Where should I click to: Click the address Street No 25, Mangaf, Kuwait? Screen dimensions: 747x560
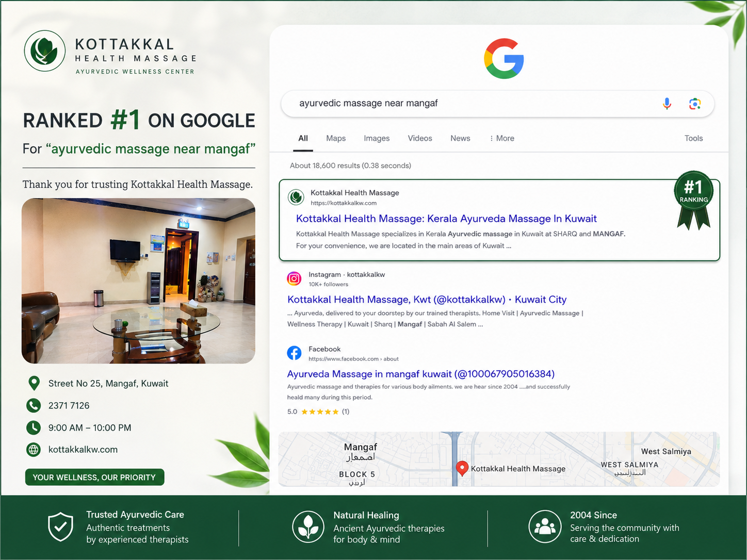108,384
